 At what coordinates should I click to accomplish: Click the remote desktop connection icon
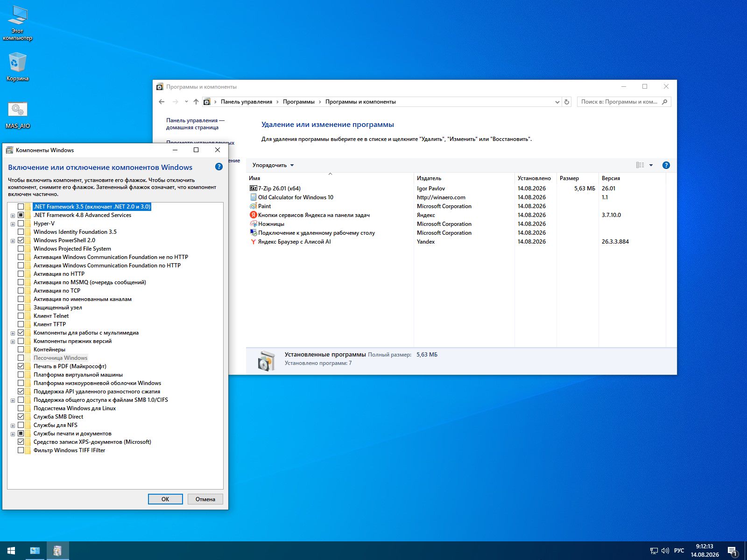254,233
